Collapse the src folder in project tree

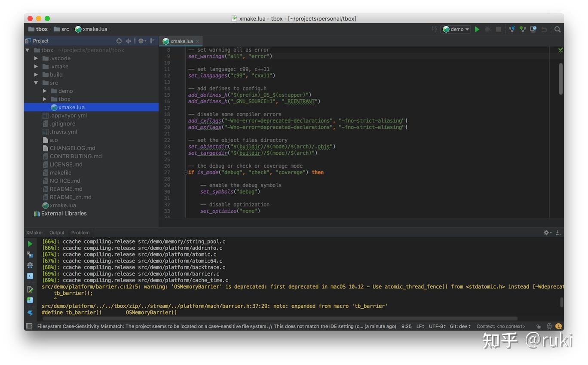click(x=37, y=83)
